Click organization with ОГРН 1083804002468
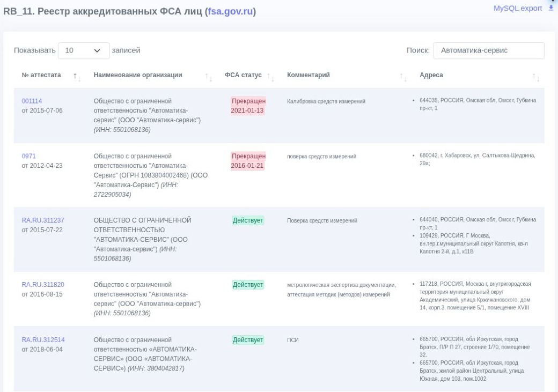 (151, 175)
